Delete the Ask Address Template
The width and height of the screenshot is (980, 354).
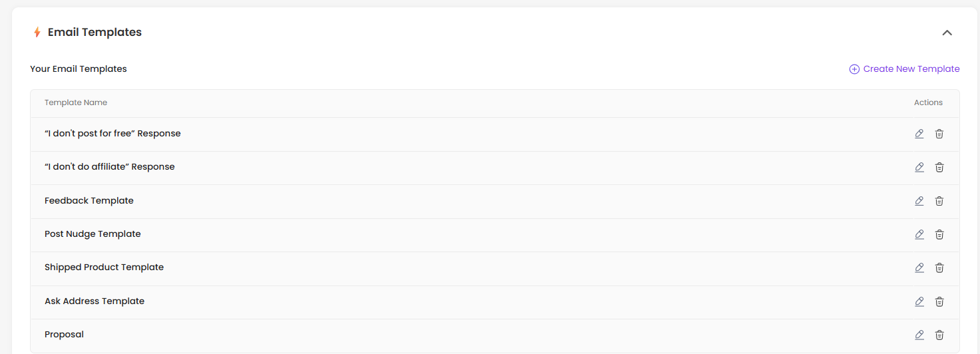(x=939, y=301)
